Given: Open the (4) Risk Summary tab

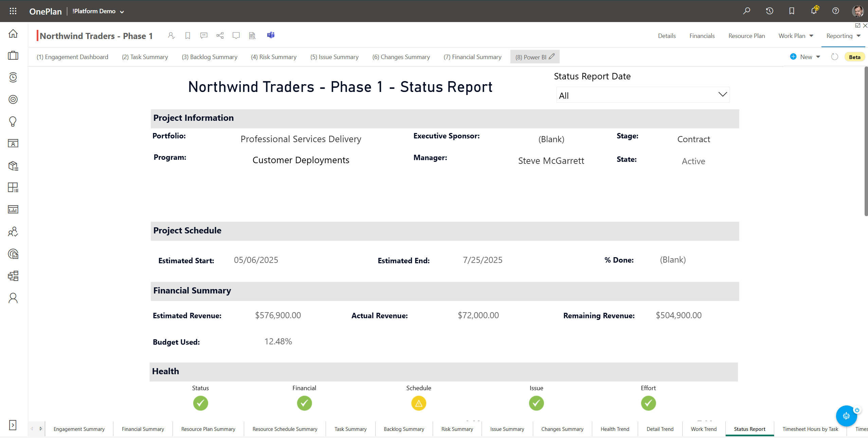Looking at the screenshot, I should coord(274,57).
